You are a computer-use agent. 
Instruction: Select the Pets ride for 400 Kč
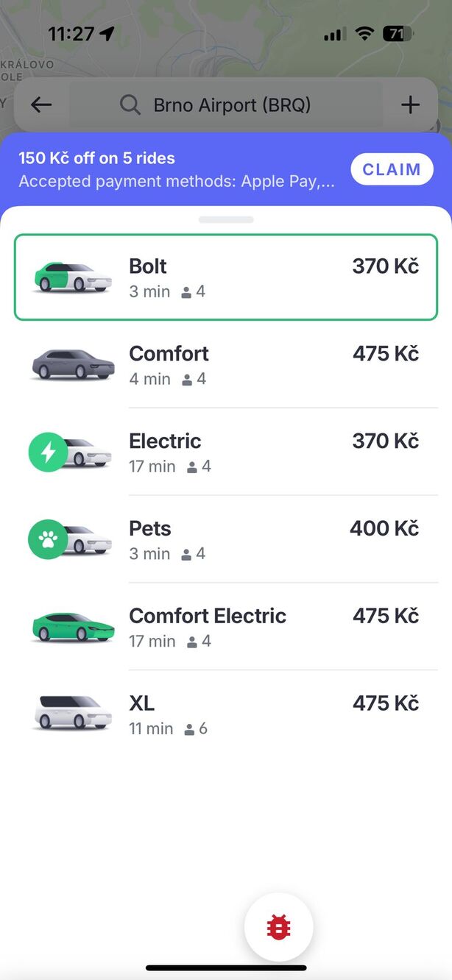[x=226, y=539]
